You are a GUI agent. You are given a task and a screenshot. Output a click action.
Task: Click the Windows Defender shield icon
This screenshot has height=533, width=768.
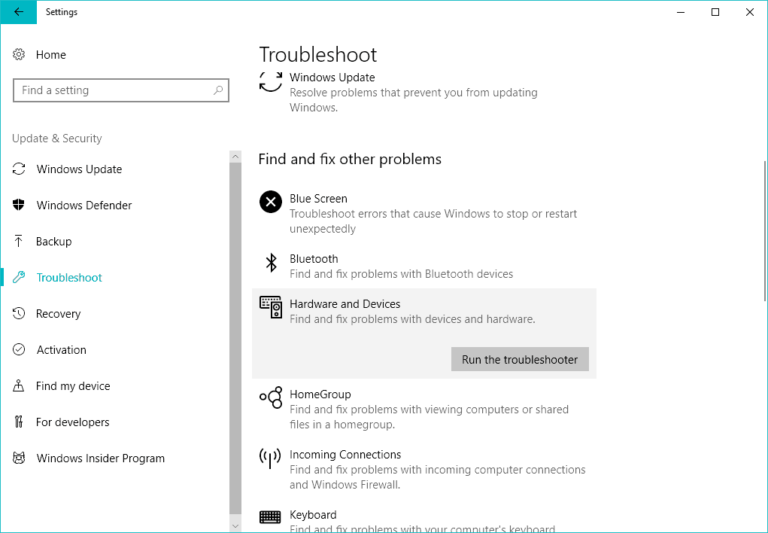pos(18,205)
